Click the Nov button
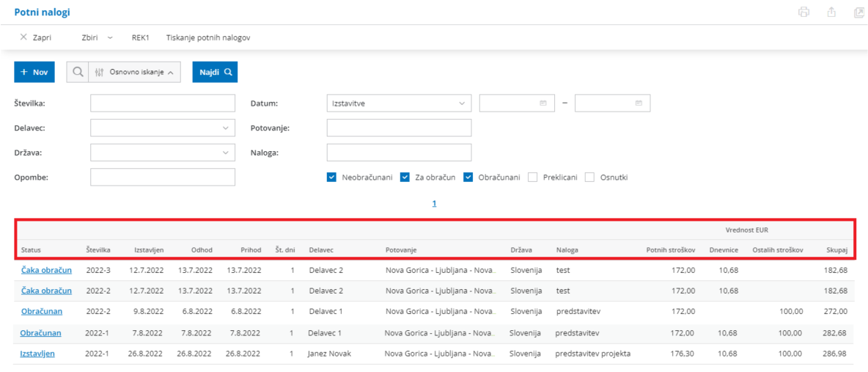Screen dimensions: 868x372 (x=34, y=72)
